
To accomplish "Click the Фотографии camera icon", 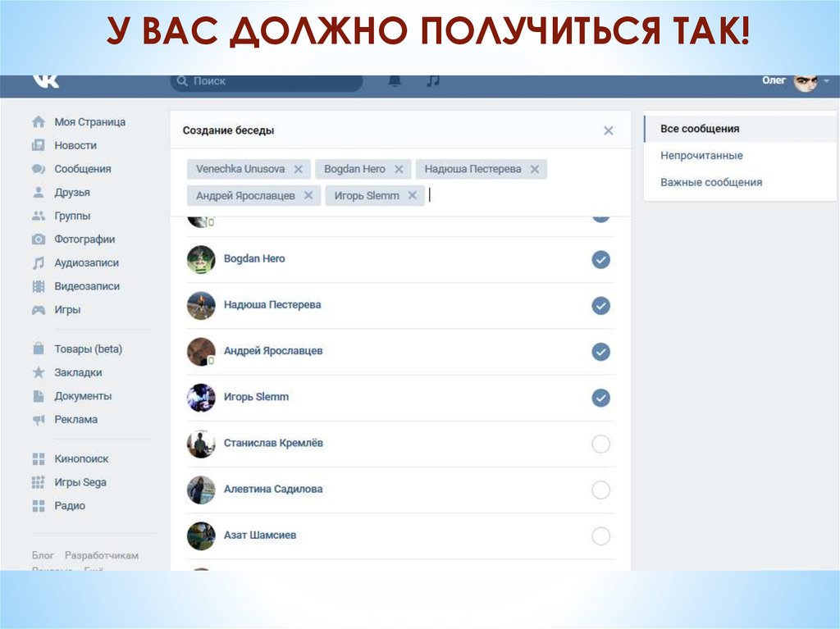I will click(x=39, y=239).
